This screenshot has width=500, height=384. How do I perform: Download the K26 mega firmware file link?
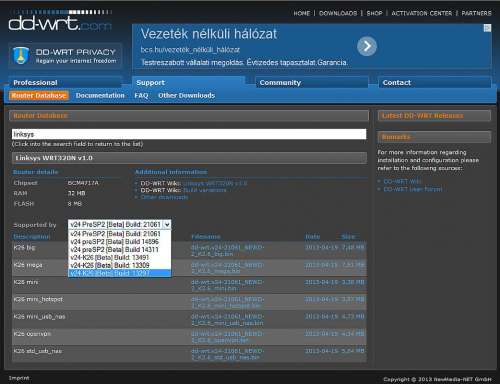tap(227, 268)
